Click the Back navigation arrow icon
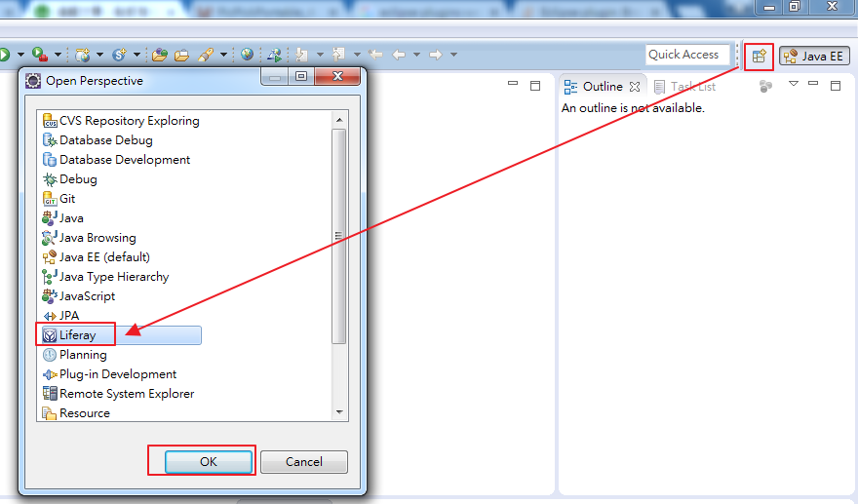Image resolution: width=858 pixels, height=504 pixels. (x=399, y=55)
